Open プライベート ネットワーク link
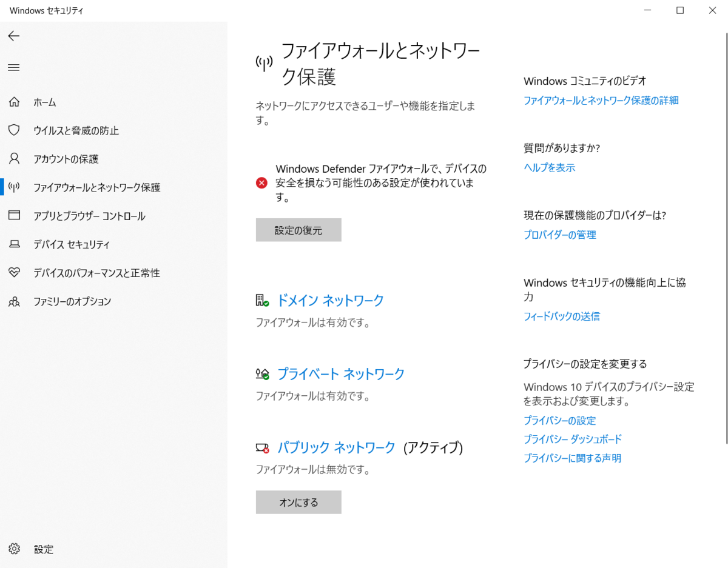The height and width of the screenshot is (568, 728). tap(341, 374)
